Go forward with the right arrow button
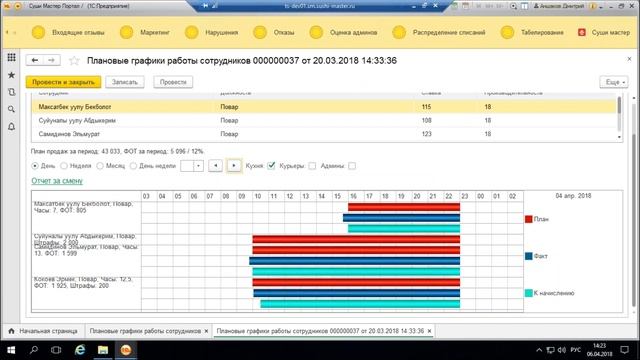 [51, 60]
